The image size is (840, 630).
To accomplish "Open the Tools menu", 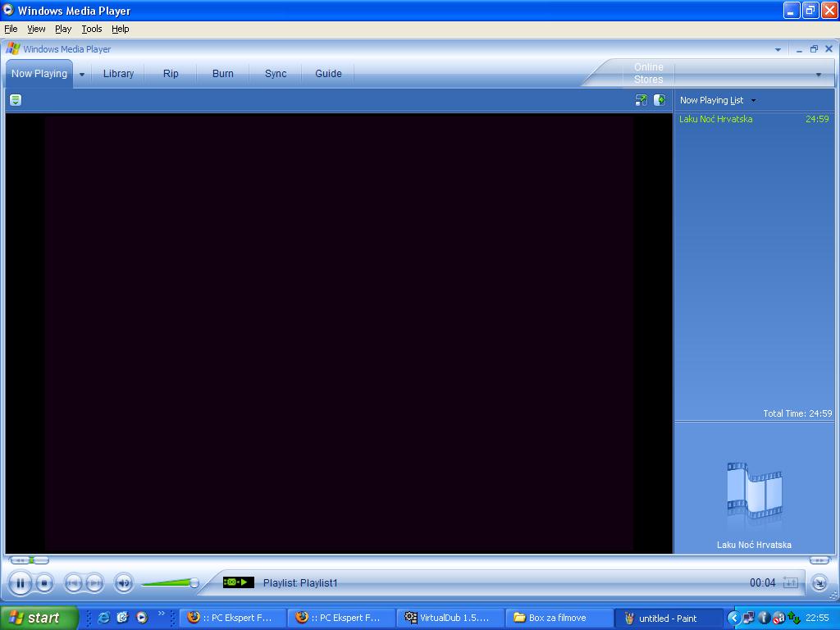I will point(92,29).
